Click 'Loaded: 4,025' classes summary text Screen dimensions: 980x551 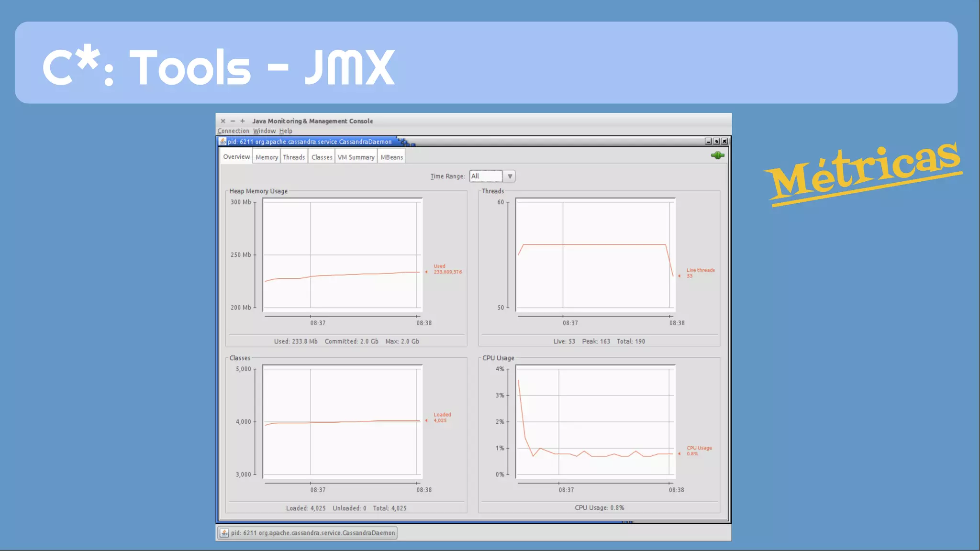tap(306, 508)
